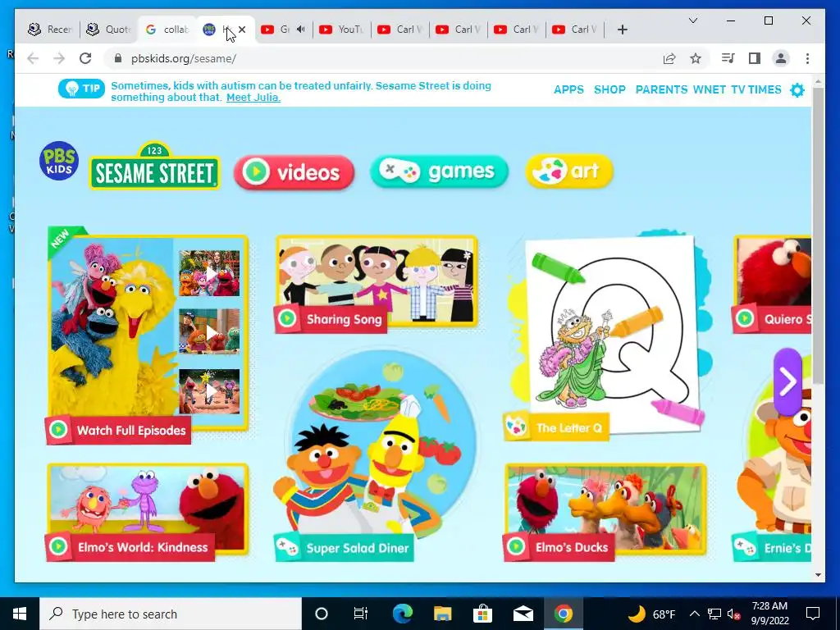Play the second episode thumbnail in Full Episodes
Image resolution: width=840 pixels, height=630 pixels.
pyautogui.click(x=209, y=331)
